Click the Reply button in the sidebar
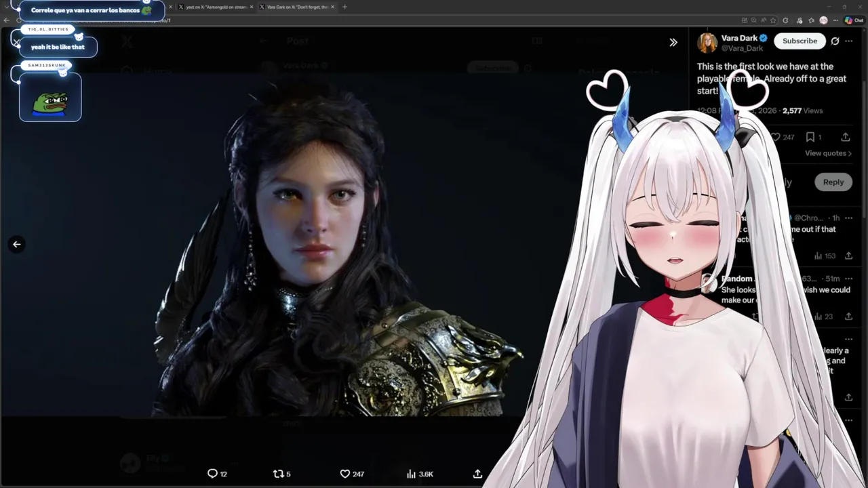This screenshot has height=488, width=868. click(x=833, y=182)
